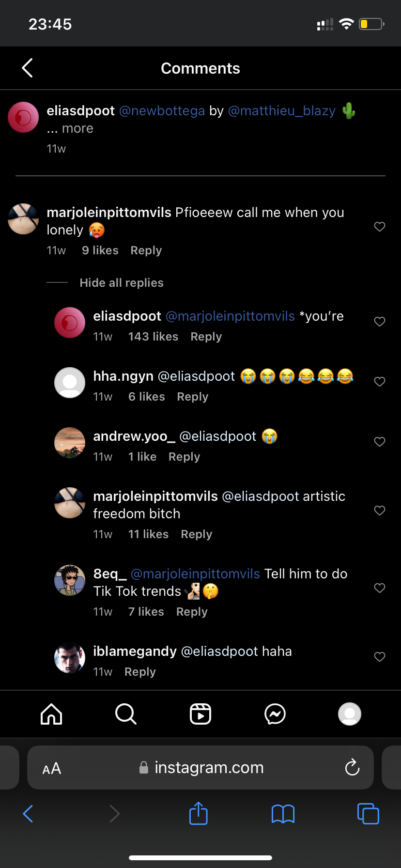The image size is (401, 868).
Task: Like marjoleinpittomvils' 'call me when you lonely' comment
Action: (380, 227)
